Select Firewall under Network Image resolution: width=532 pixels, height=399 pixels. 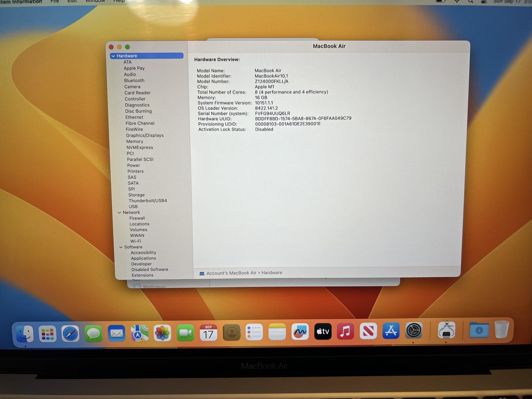coord(137,218)
